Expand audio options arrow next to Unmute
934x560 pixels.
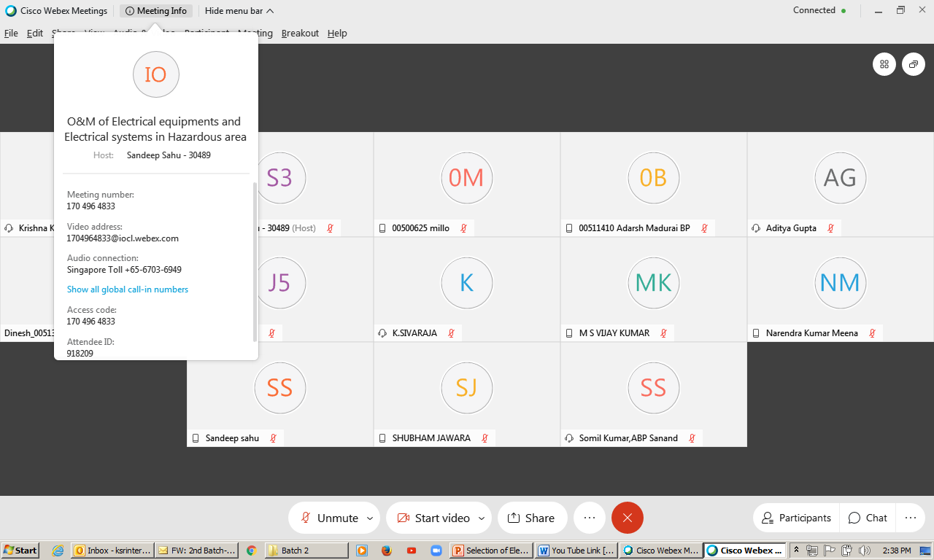tap(369, 518)
